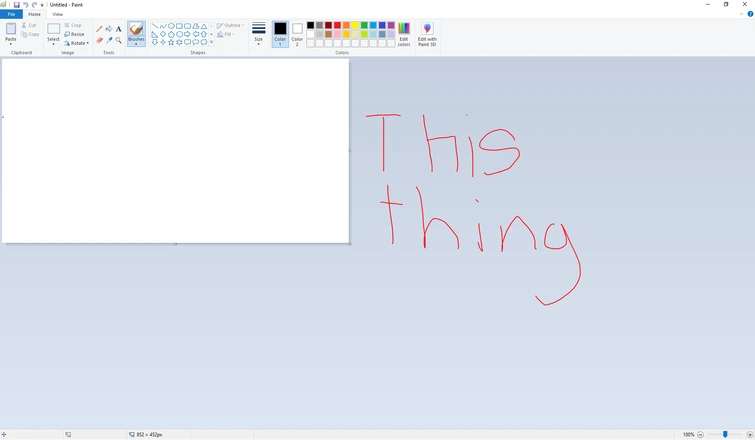Click the zoom slider handle
The image size is (755, 440).
725,434
